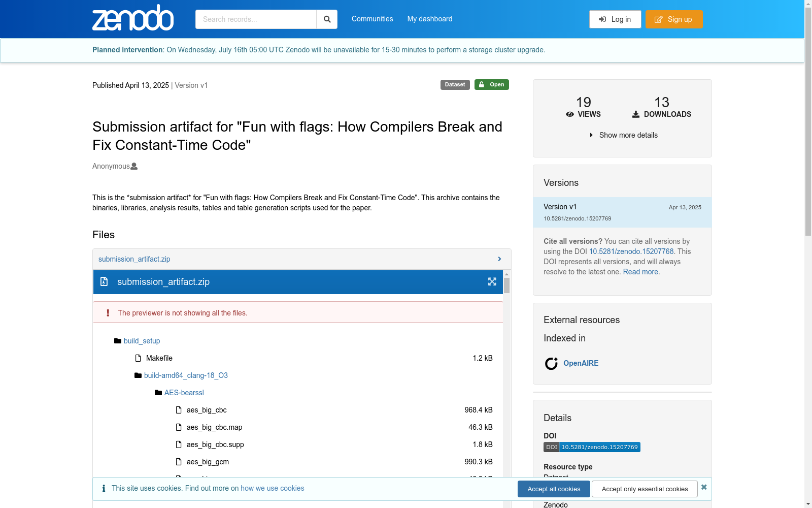Expand the preview with the fullscreen icon
This screenshot has width=812, height=508.
pyautogui.click(x=492, y=281)
